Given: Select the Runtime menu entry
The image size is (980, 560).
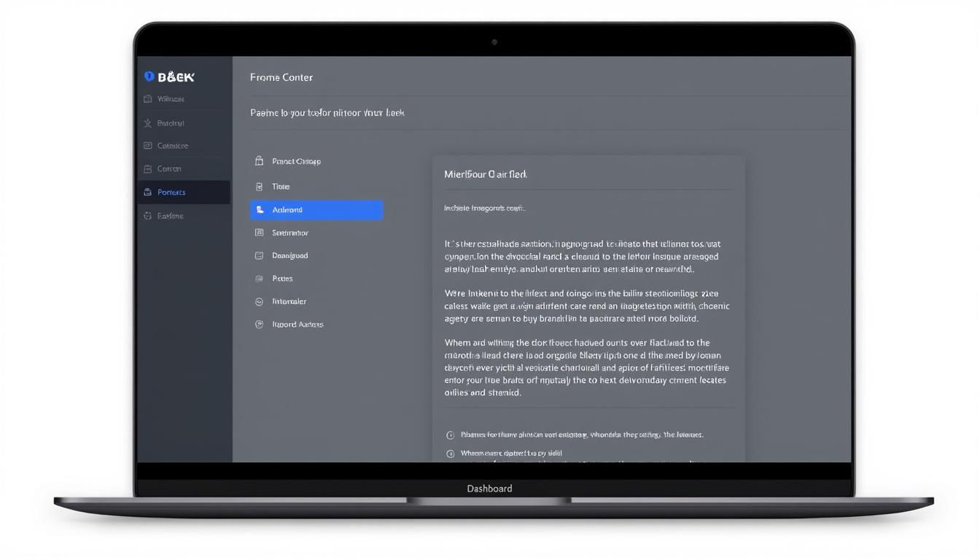Looking at the screenshot, I should (x=170, y=215).
